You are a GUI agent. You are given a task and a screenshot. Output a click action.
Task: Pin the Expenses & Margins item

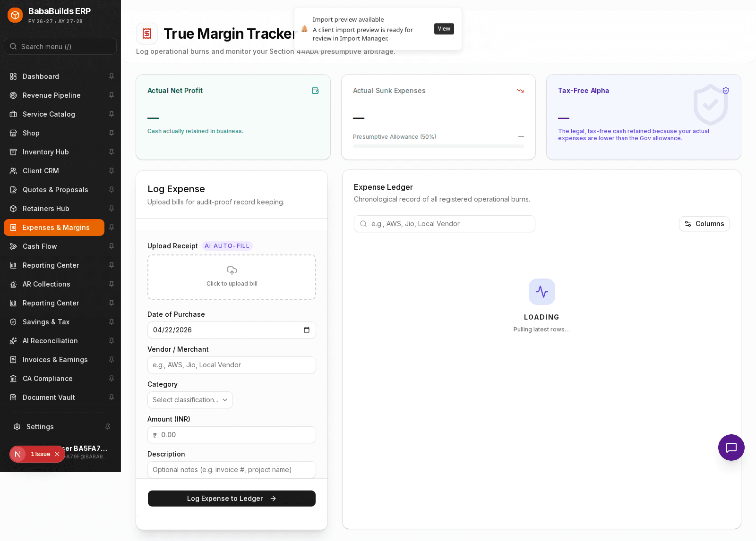(x=112, y=228)
